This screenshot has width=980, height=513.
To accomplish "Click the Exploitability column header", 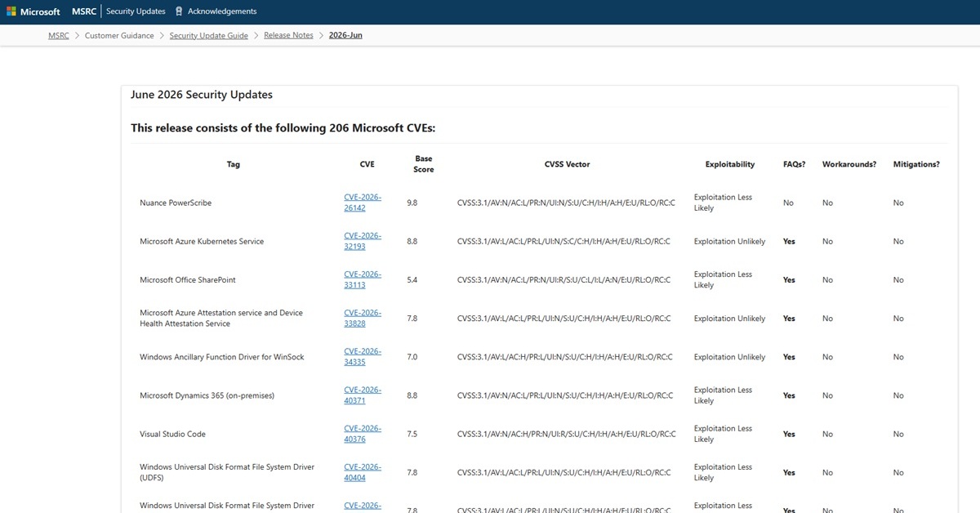I will (730, 164).
